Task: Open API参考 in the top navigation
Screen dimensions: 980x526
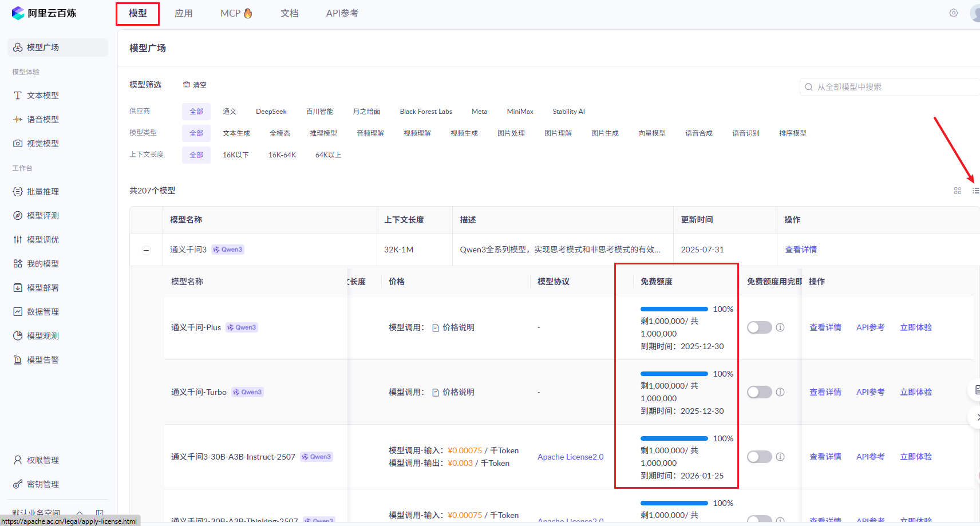Action: point(342,13)
